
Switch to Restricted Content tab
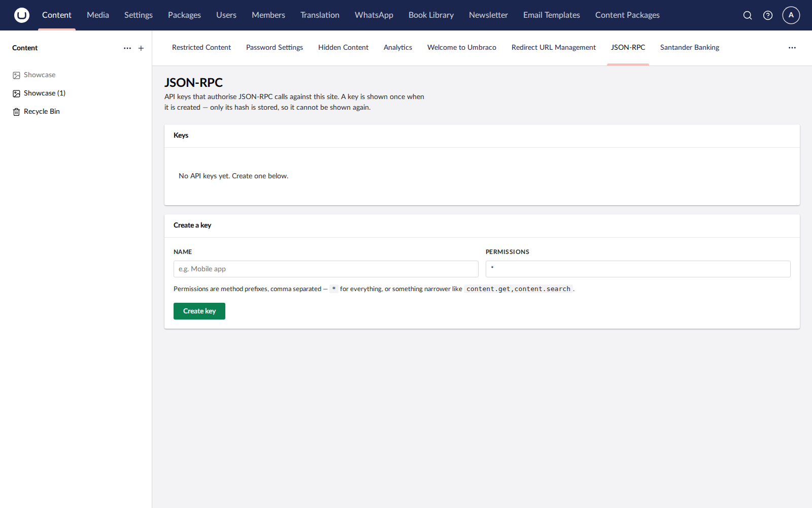click(201, 48)
